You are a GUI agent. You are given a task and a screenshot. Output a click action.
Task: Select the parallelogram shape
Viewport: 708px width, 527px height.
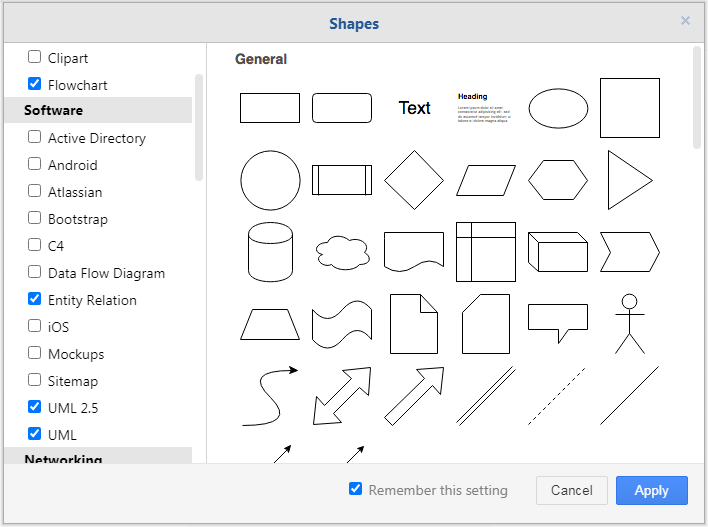pyautogui.click(x=486, y=180)
